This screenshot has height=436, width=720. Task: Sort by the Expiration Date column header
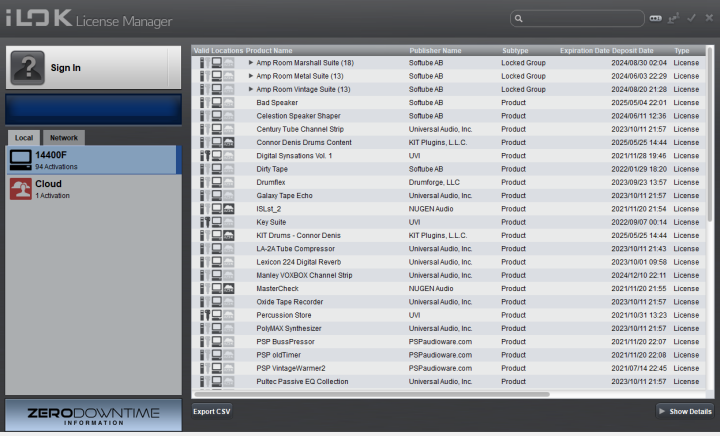tap(585, 50)
